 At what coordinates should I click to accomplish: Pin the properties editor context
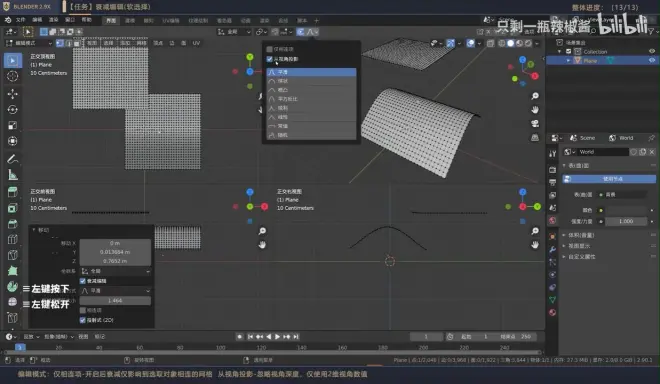[x=652, y=138]
